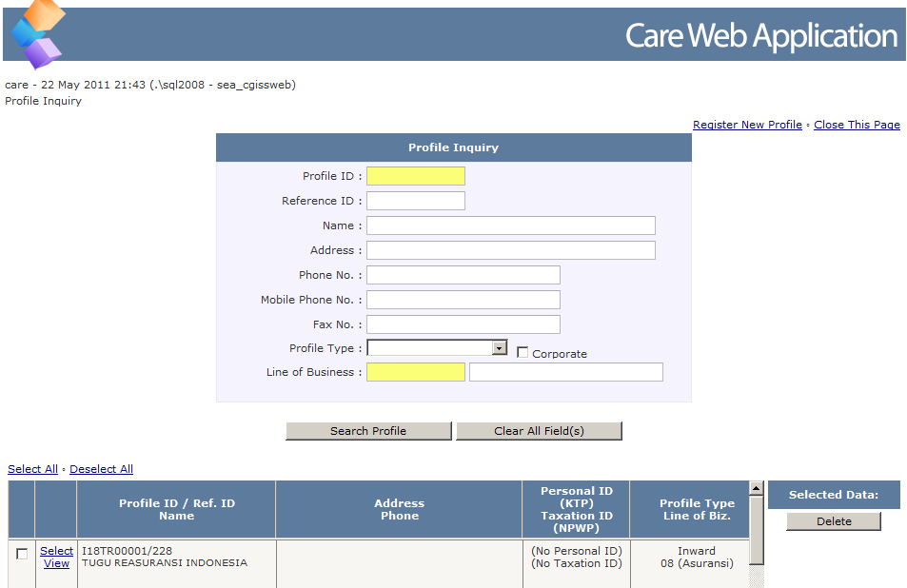Check the TUGU REASURANSI INDONESIA row checkbox
The height and width of the screenshot is (588, 907).
pos(22,554)
